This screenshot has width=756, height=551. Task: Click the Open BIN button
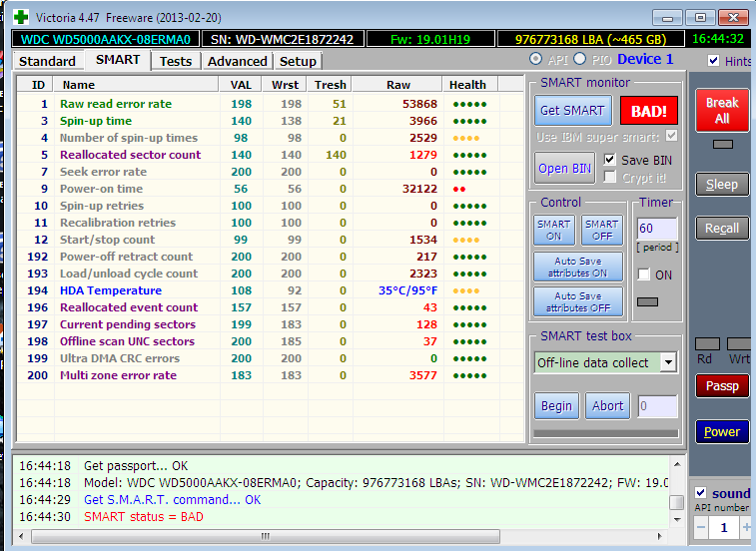pyautogui.click(x=564, y=169)
